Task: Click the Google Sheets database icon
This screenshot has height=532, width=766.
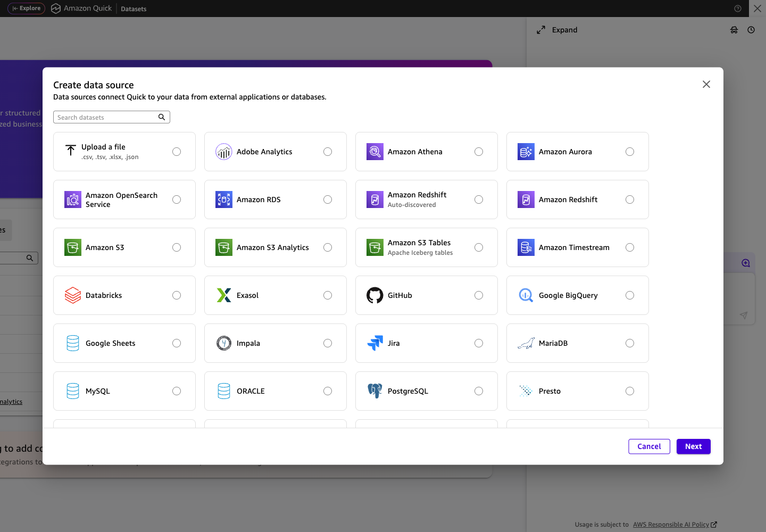Action: (73, 343)
